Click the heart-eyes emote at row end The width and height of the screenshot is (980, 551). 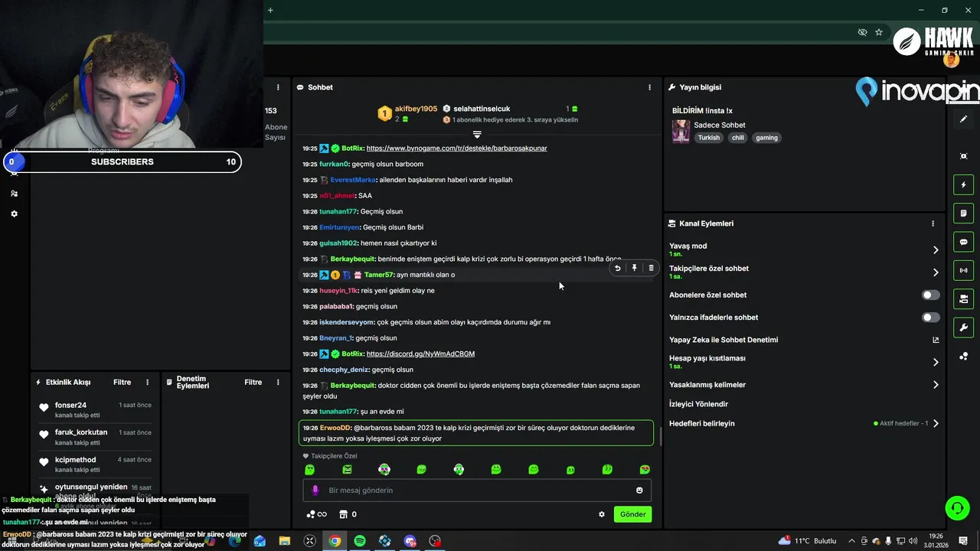tap(645, 469)
